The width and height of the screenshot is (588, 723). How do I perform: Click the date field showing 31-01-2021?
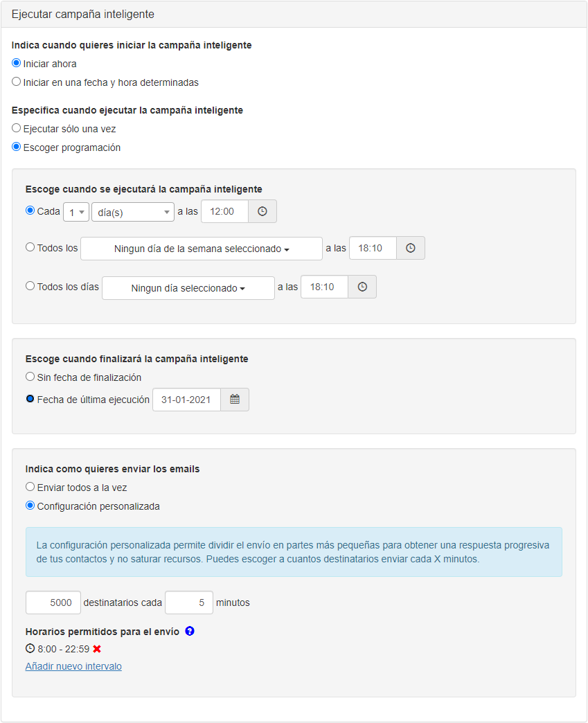(x=186, y=400)
